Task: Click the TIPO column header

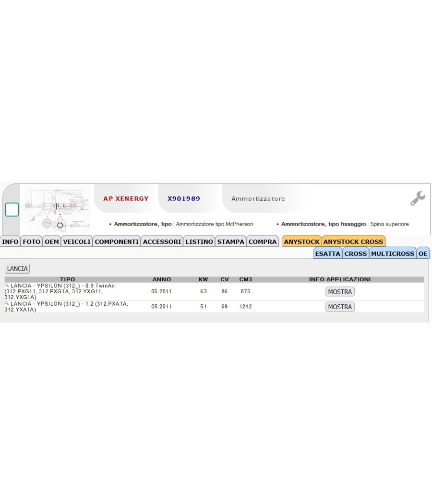Action: [x=68, y=279]
